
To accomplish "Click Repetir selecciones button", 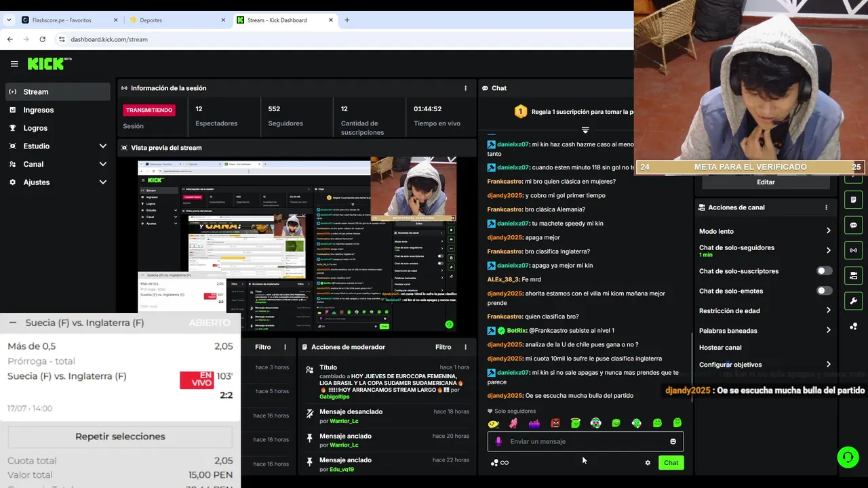I will tap(120, 436).
